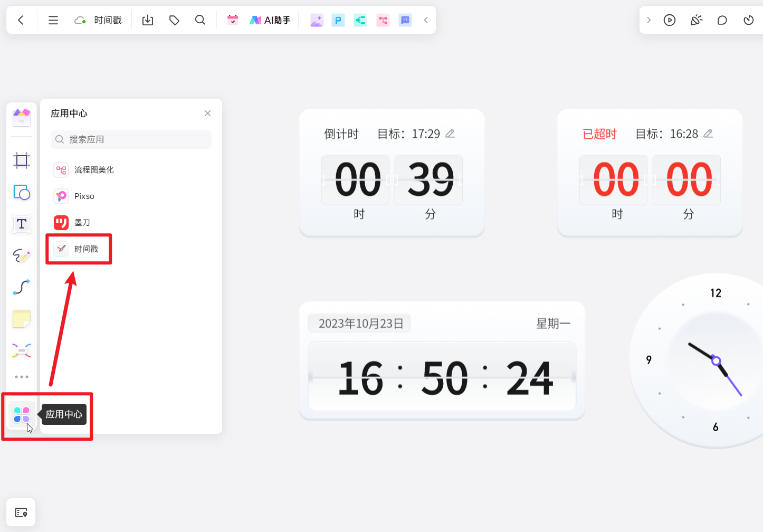Collapse the top toolbar with the left chevron
Viewport: 763px width, 532px height.
click(x=426, y=20)
